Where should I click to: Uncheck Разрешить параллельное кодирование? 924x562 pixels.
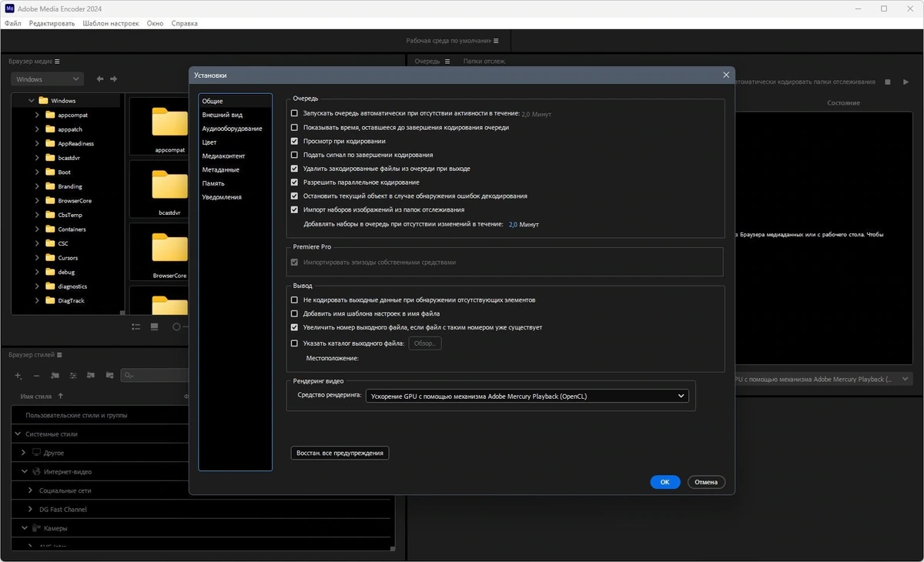click(294, 182)
